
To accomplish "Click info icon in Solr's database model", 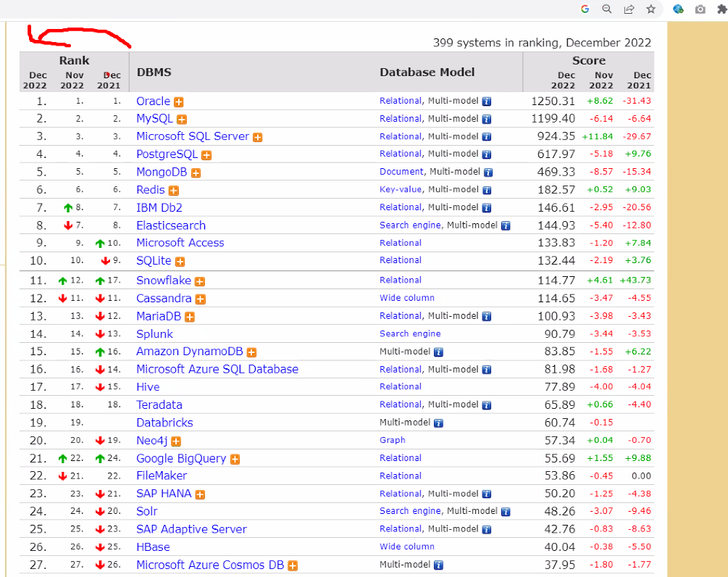I will coord(506,512).
